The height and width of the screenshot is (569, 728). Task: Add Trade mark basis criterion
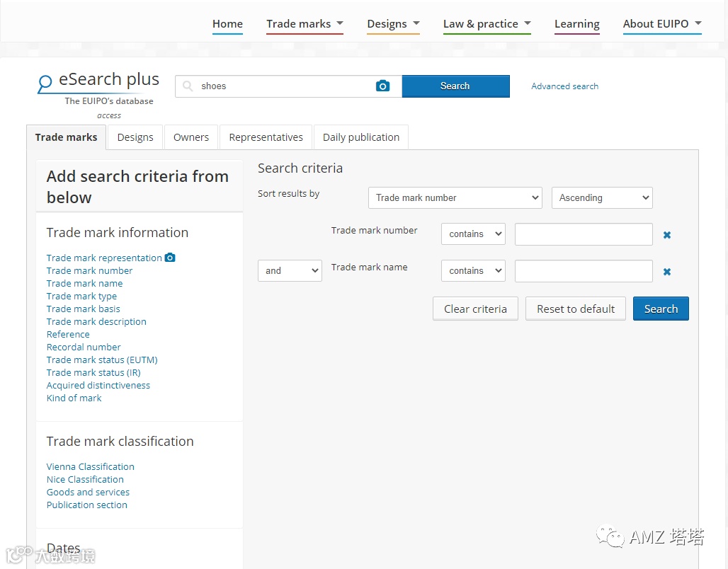(83, 309)
